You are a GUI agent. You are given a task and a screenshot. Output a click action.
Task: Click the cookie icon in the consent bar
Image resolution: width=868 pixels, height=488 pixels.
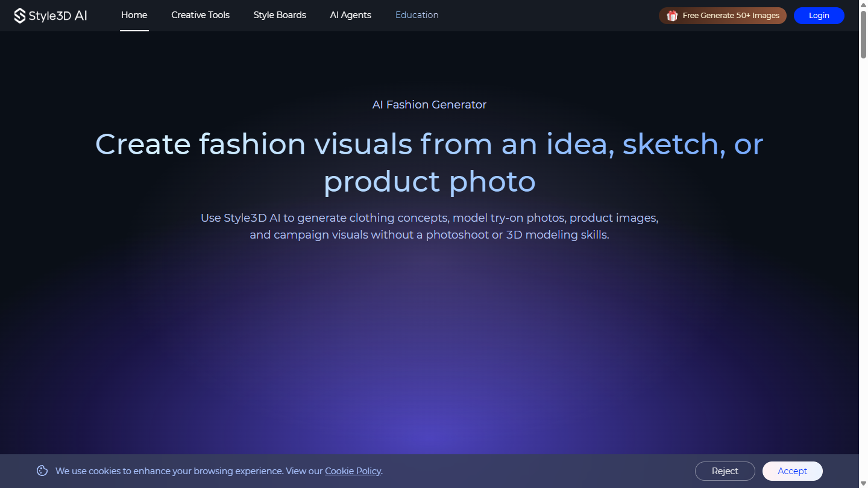point(42,471)
